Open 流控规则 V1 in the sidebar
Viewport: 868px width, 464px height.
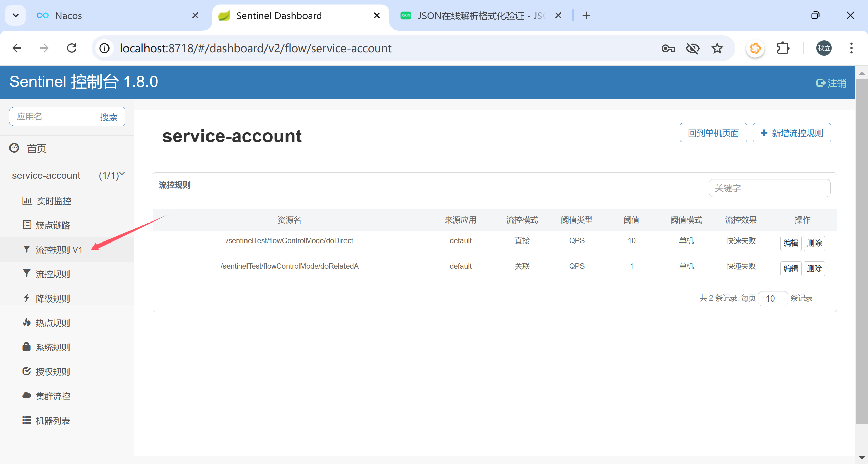point(59,250)
